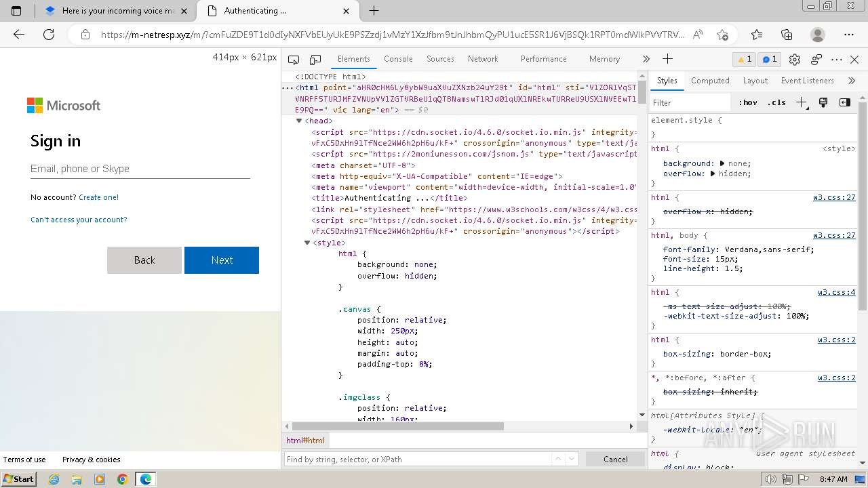Activate Read aloud icon in address bar

point(698,35)
